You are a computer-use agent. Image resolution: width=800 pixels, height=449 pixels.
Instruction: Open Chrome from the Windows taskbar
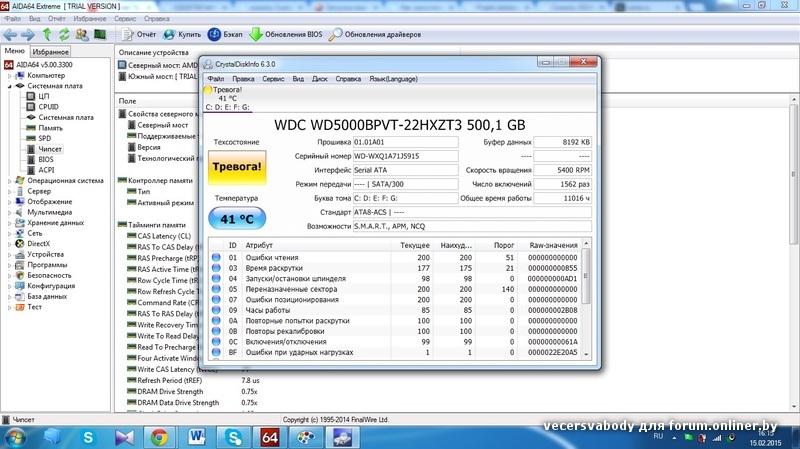159,436
